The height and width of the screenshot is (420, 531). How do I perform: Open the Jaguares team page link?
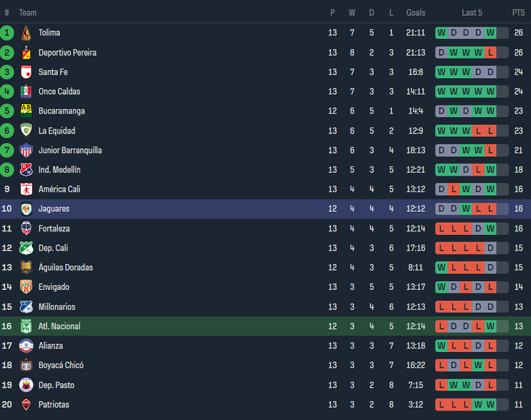[54, 209]
